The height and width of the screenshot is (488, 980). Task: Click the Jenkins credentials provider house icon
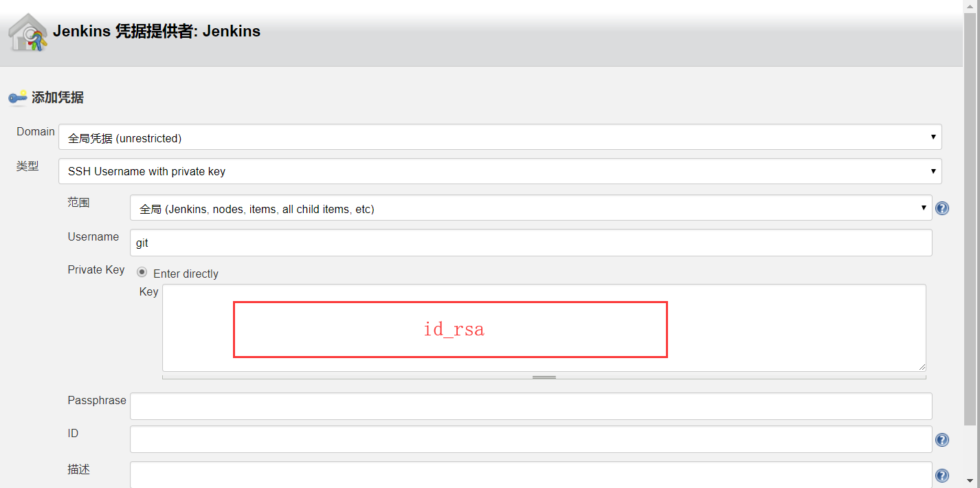(28, 32)
